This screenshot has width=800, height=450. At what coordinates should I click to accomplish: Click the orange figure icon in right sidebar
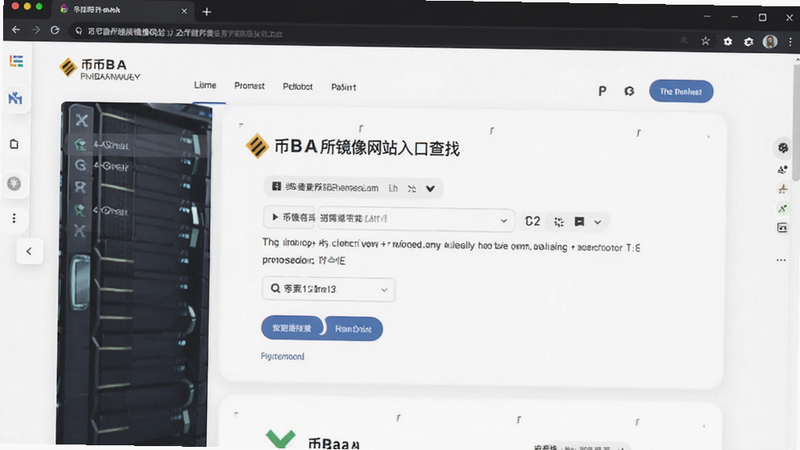782,189
